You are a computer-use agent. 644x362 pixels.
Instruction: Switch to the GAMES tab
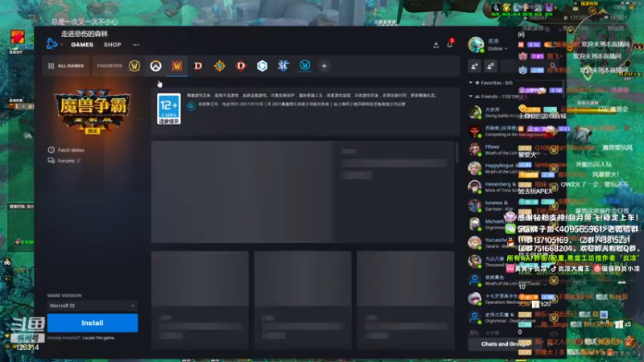[82, 44]
